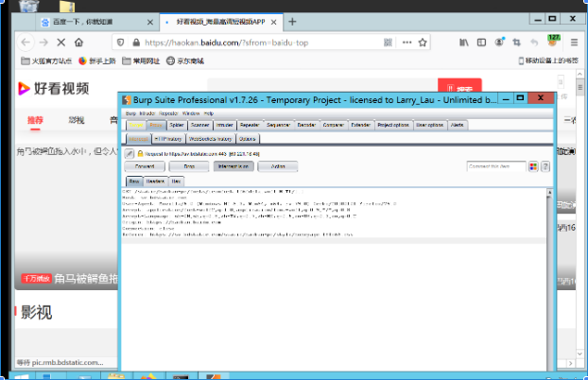
Task: Open 新手上路 bookmark
Action: click(97, 60)
